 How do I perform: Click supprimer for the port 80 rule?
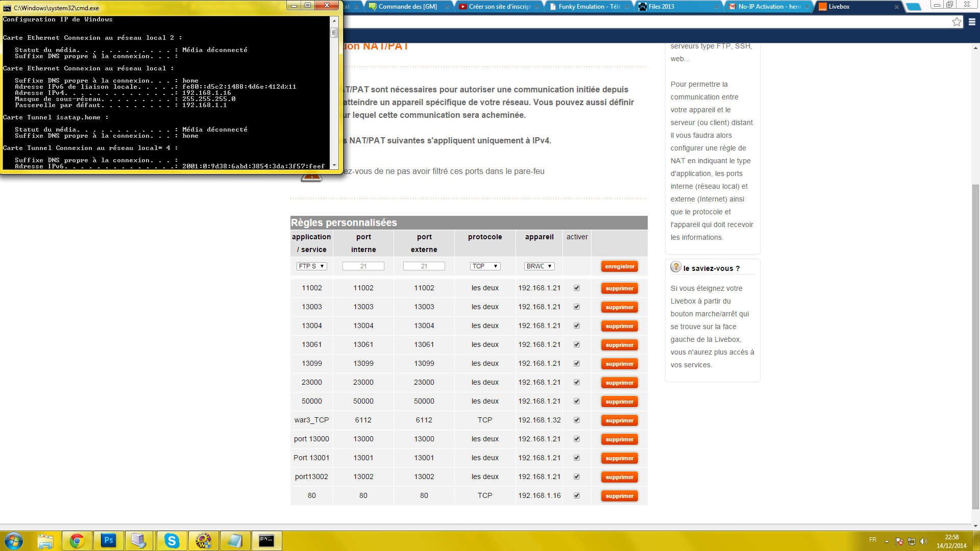click(x=620, y=496)
